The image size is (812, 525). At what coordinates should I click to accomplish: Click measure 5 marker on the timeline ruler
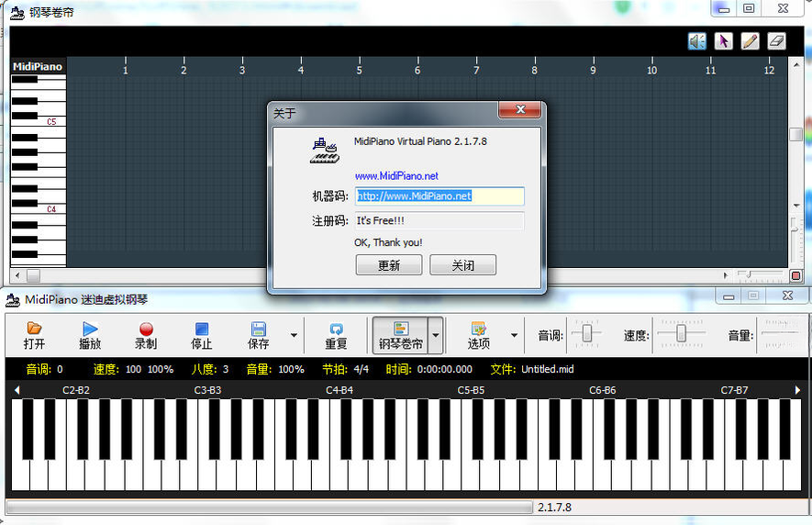[360, 70]
